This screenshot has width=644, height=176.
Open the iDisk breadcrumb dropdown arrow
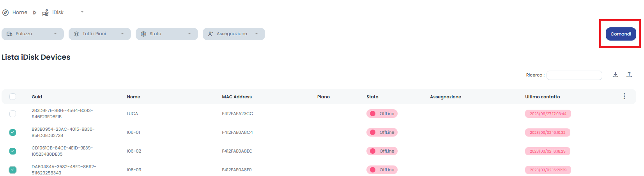pos(82,12)
